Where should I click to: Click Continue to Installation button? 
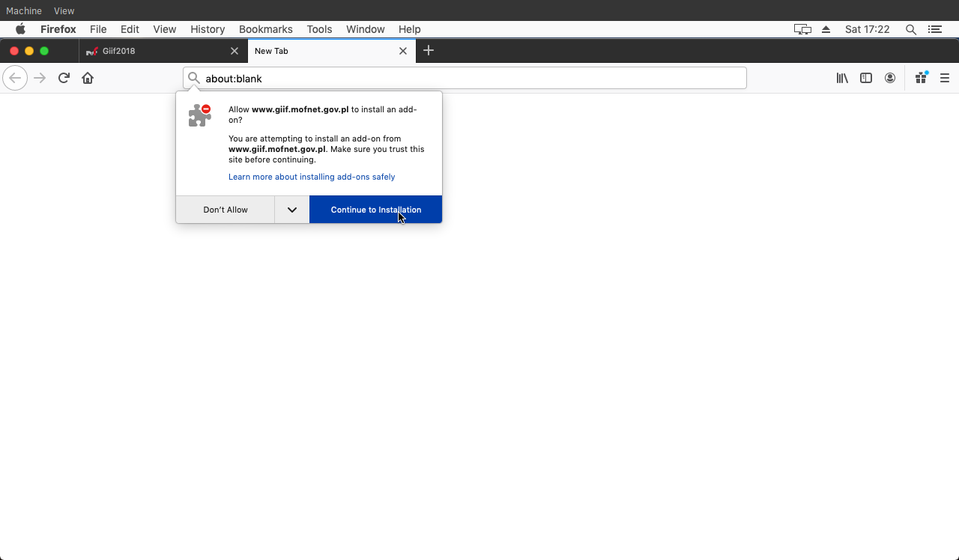coord(375,210)
